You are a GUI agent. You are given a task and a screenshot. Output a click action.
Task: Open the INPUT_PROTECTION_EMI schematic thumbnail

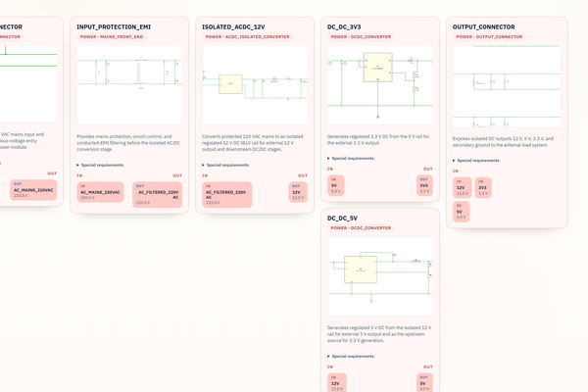pos(129,85)
